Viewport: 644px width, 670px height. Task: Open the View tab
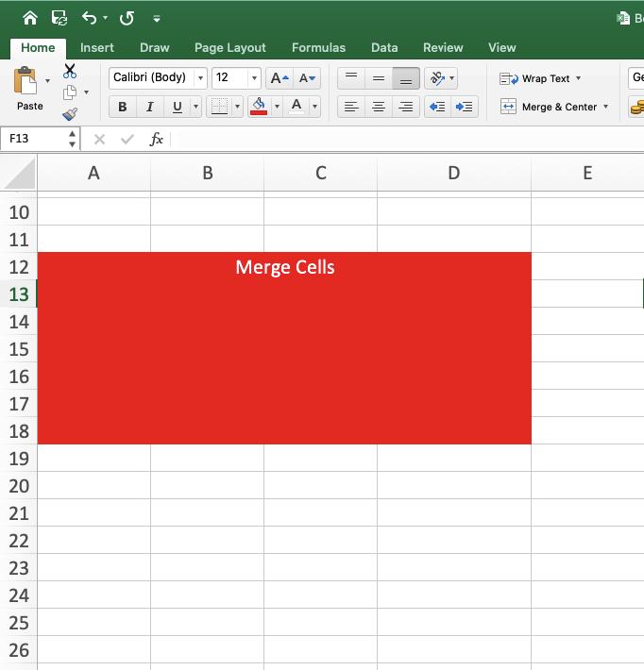click(502, 47)
